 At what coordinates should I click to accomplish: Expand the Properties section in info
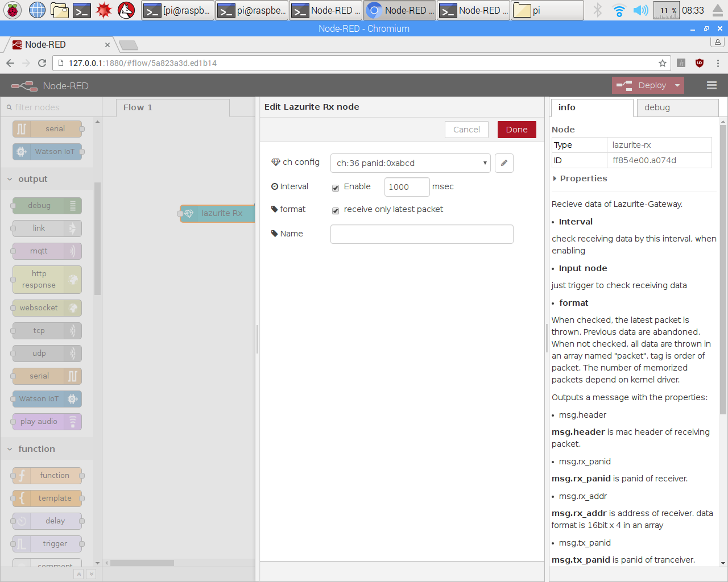[x=580, y=178]
